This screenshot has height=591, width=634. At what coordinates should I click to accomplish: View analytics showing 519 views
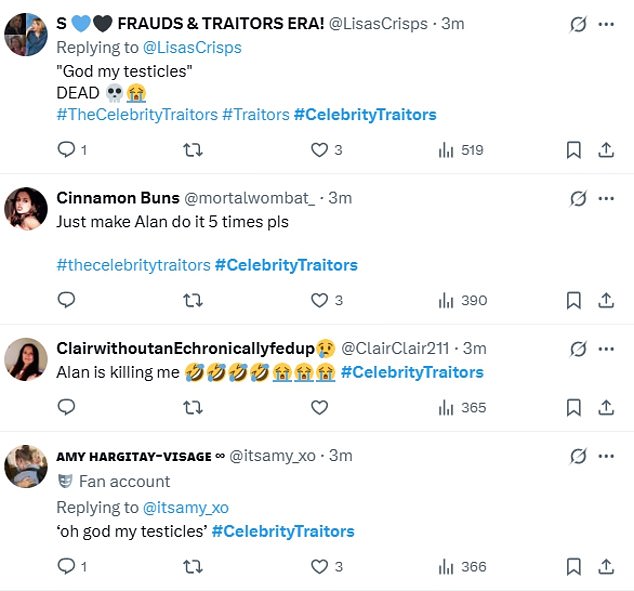pyautogui.click(x=461, y=150)
